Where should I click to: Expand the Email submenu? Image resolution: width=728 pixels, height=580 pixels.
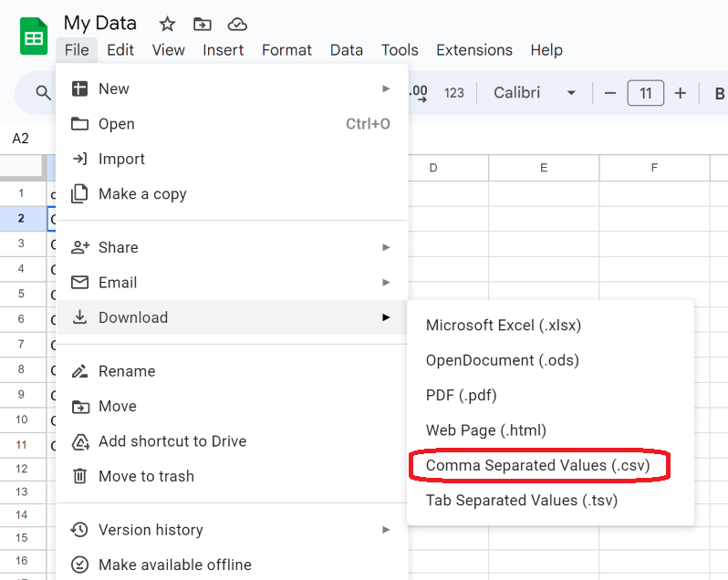coord(232,282)
